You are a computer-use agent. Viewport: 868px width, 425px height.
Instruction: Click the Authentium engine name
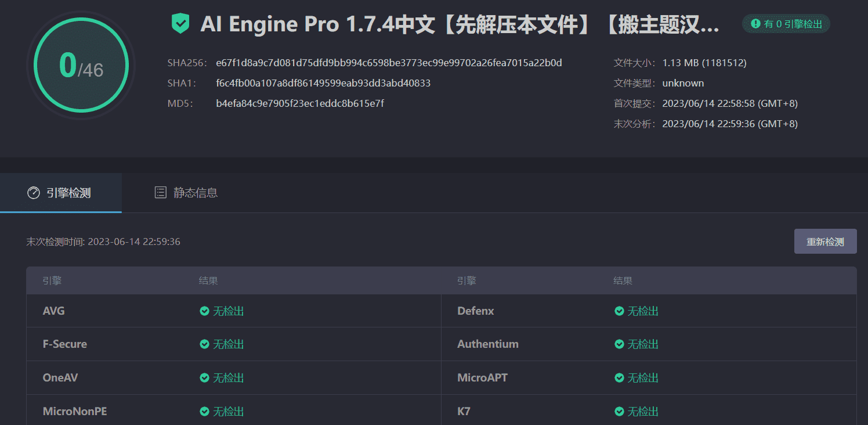pyautogui.click(x=488, y=344)
